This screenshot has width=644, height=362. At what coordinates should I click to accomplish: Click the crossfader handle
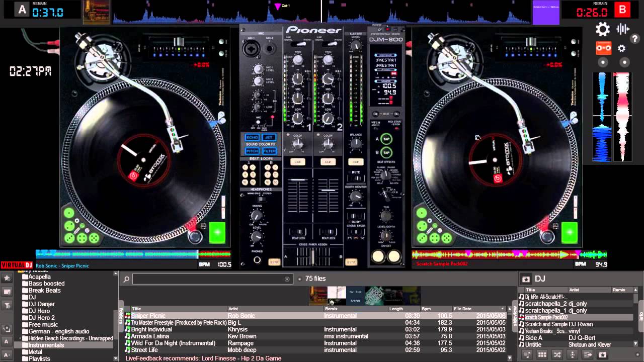pyautogui.click(x=312, y=256)
